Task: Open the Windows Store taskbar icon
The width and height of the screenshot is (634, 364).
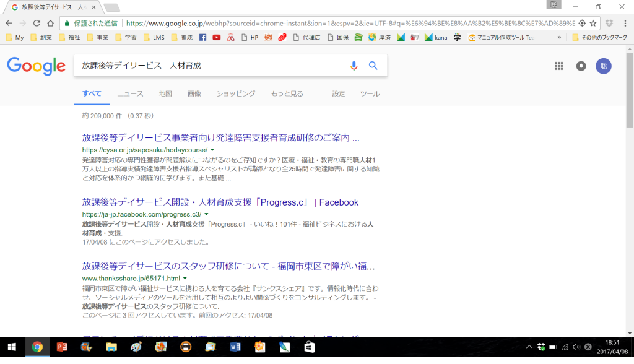Action: [310, 347]
